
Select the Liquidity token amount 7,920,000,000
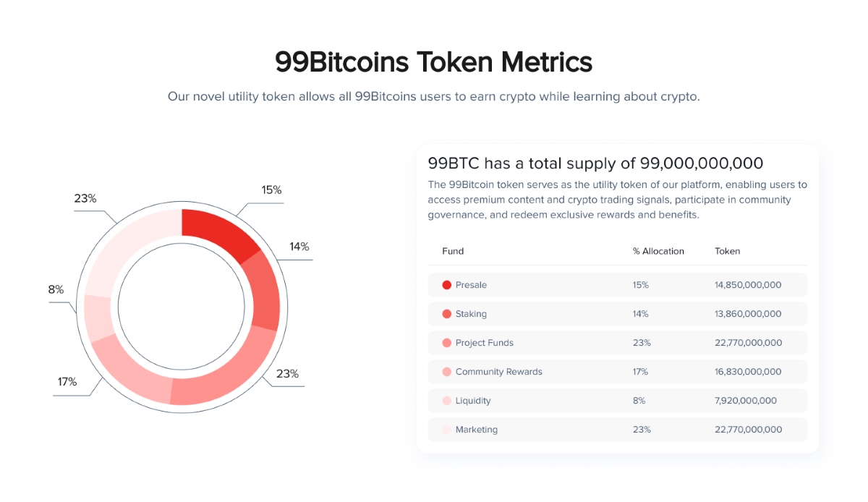coord(745,401)
